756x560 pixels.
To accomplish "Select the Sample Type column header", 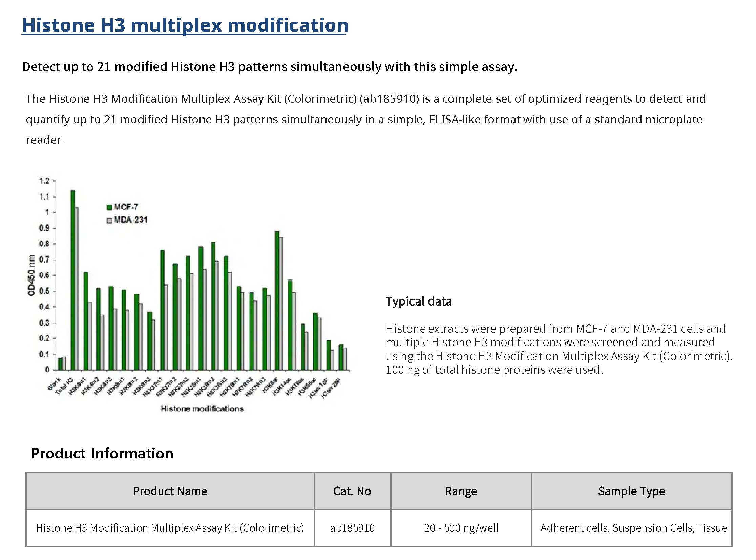I will [x=631, y=491].
